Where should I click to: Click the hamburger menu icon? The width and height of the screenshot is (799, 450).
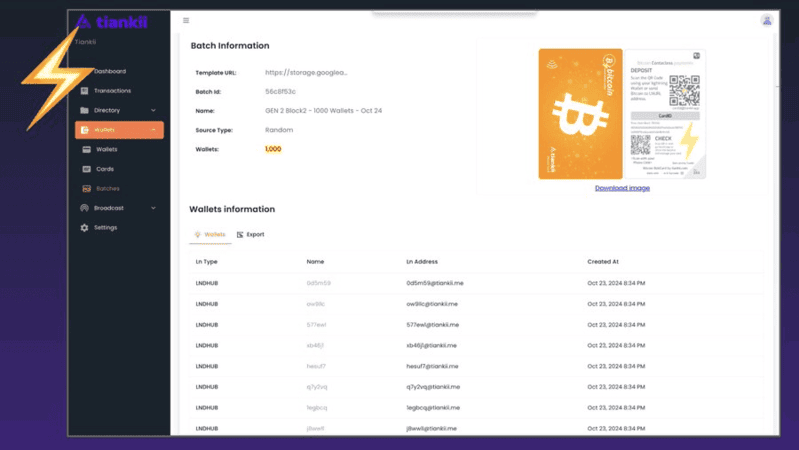(186, 20)
